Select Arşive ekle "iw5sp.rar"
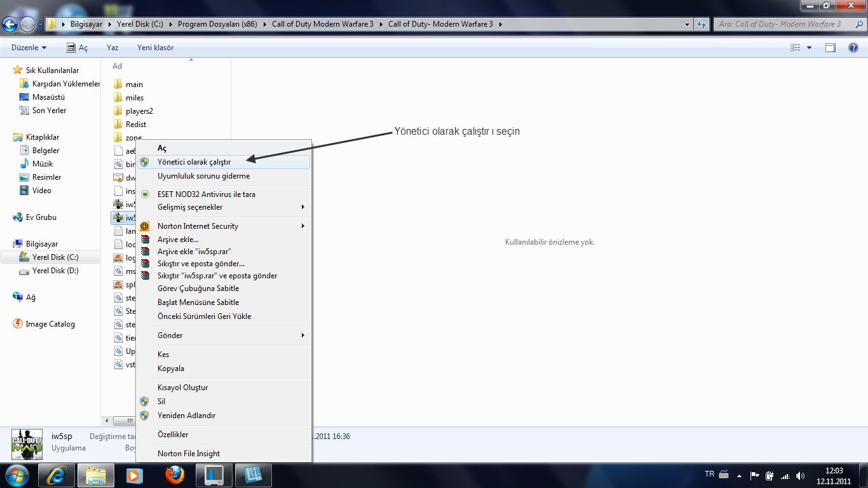This screenshot has width=868, height=488. coord(194,252)
